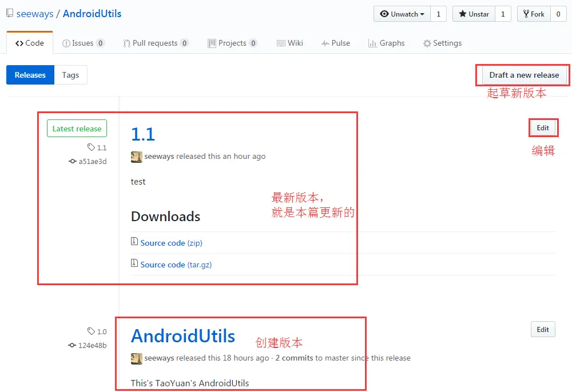This screenshot has width=572, height=392.
Task: Open tag 1.0 in the sidebar
Action: [102, 331]
